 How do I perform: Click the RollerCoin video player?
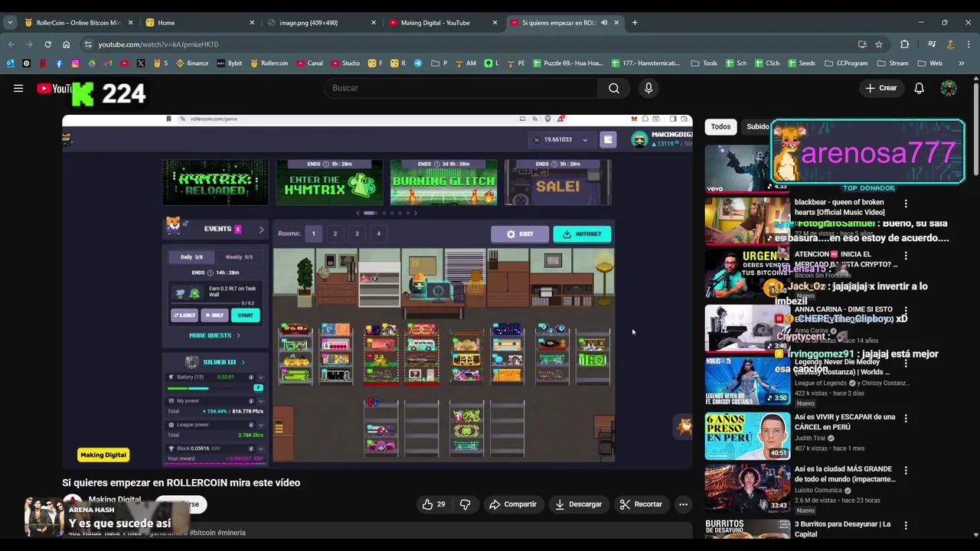click(377, 292)
